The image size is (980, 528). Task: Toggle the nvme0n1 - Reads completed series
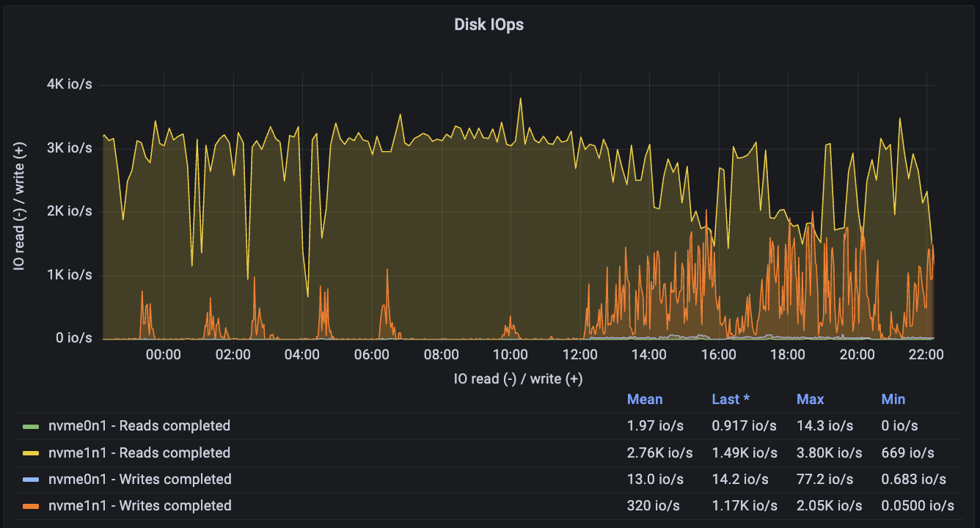pyautogui.click(x=139, y=426)
